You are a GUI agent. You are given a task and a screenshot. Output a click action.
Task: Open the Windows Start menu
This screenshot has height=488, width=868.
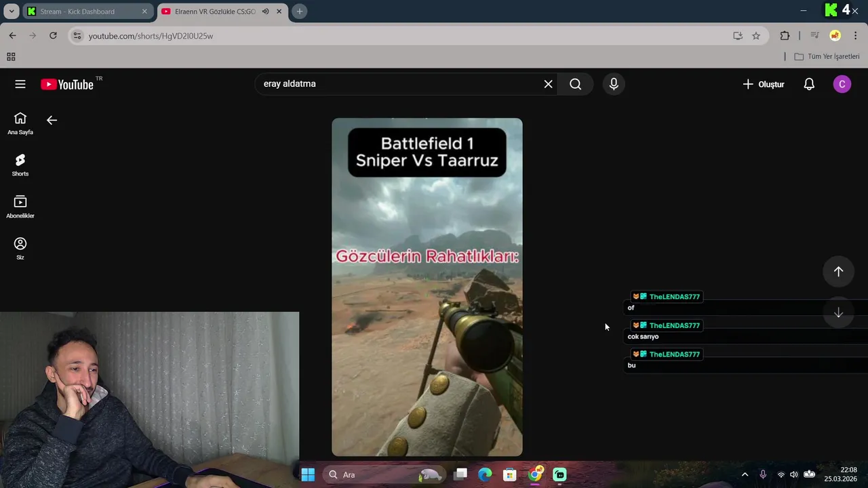pyautogui.click(x=308, y=474)
